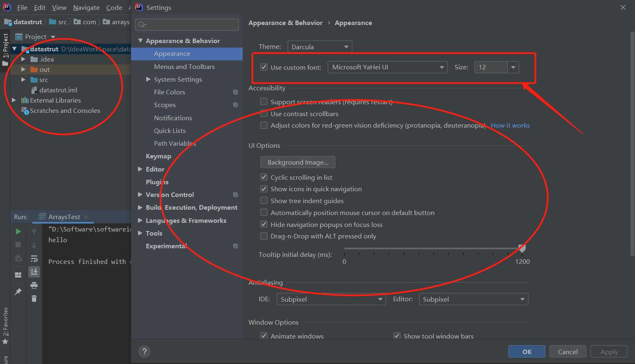Toggle Cyclic scrolling in list
Viewport: 635px width, 364px height.
[264, 177]
